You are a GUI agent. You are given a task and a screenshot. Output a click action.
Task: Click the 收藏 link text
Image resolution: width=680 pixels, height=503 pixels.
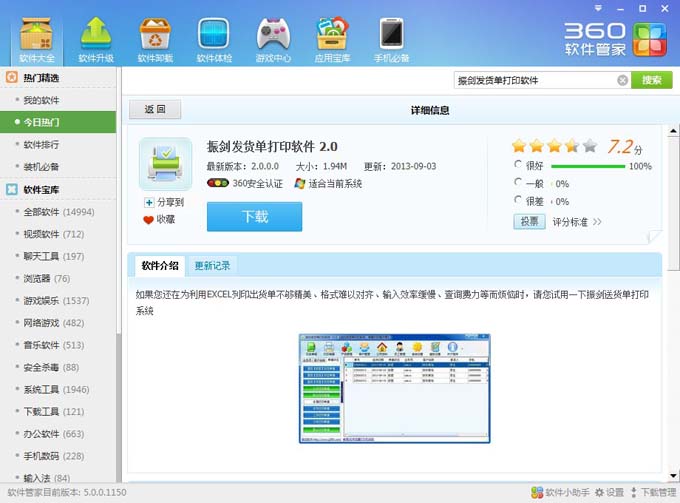point(166,219)
